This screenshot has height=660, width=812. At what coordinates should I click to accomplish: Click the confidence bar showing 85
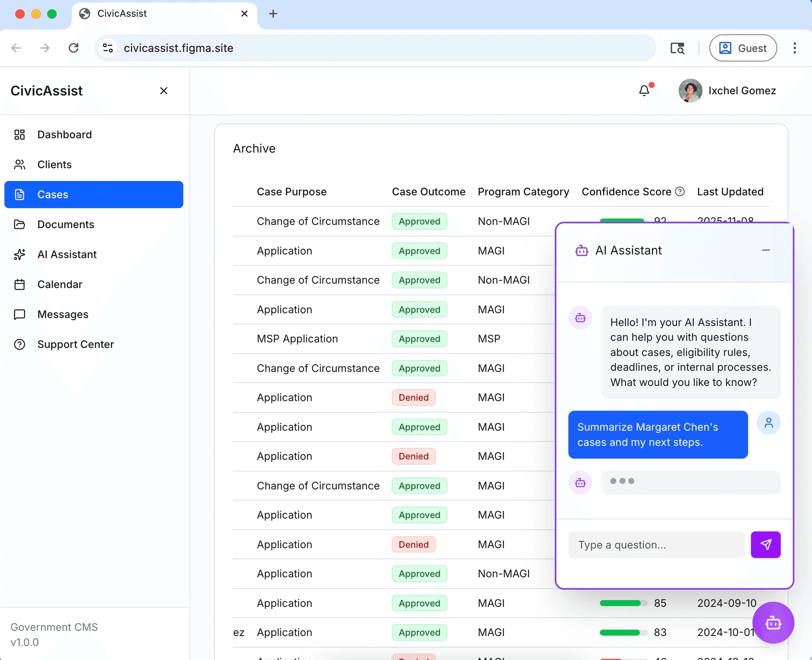(x=623, y=603)
